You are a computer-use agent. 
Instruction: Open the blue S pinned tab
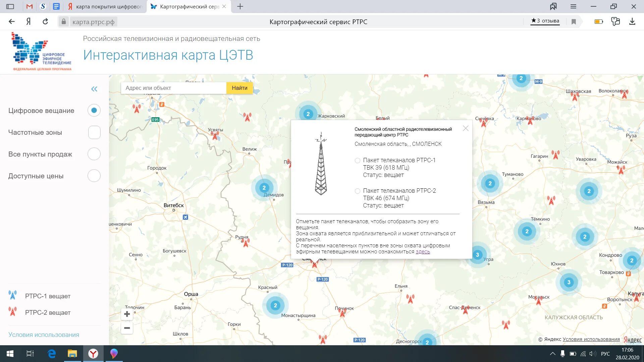[x=43, y=6]
